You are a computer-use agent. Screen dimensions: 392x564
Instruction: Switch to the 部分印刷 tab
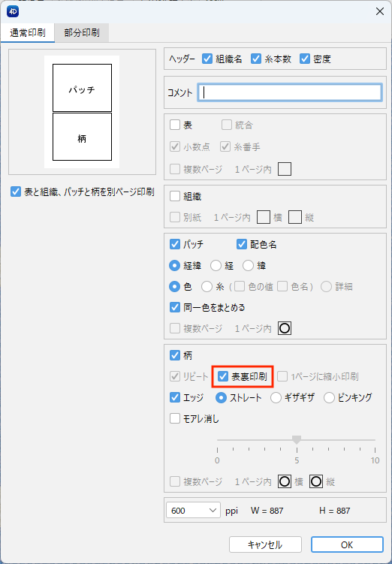[82, 33]
